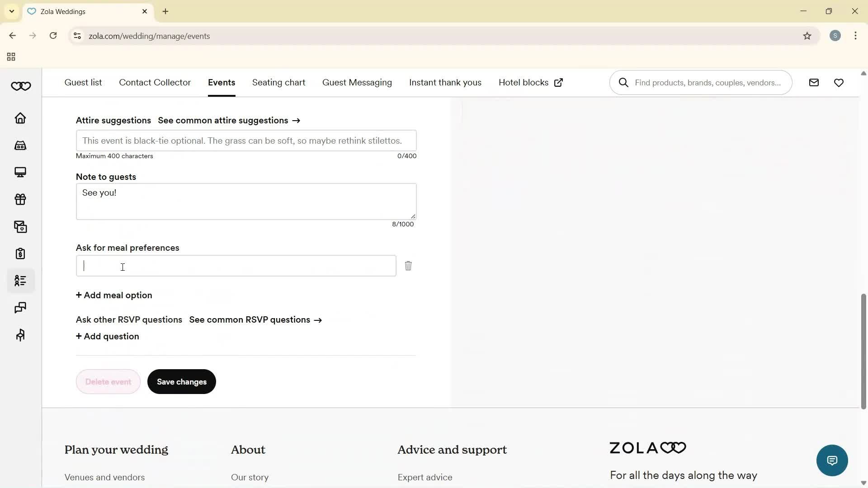Open the Guest Messaging tab

pyautogui.click(x=357, y=82)
